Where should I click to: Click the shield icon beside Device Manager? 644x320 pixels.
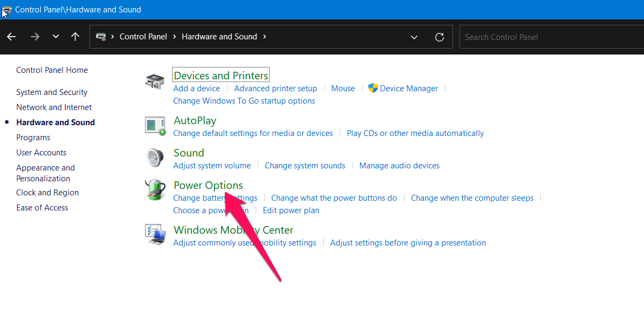click(373, 88)
